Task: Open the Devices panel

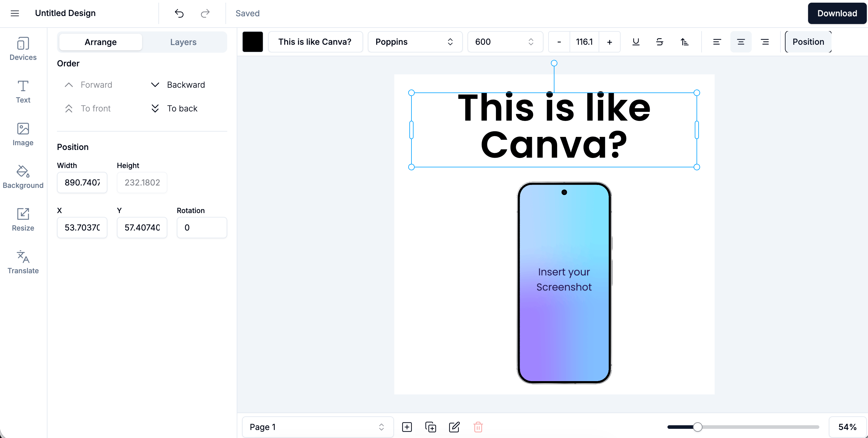Action: 23,49
